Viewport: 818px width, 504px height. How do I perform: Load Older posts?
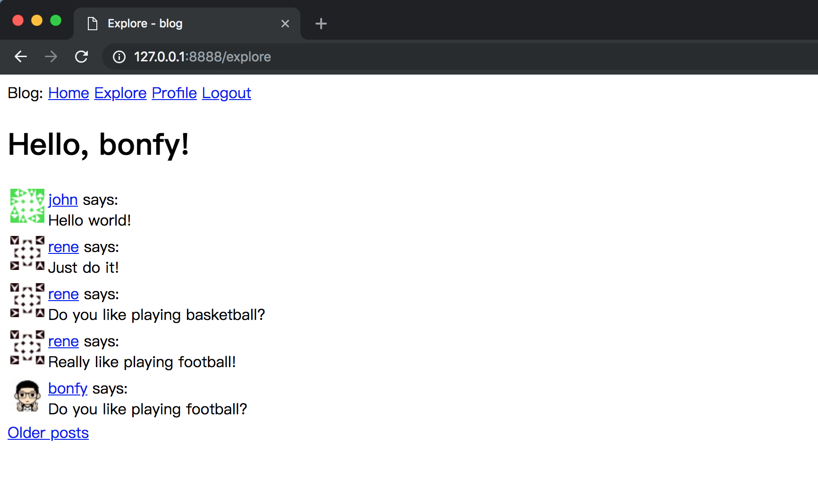point(48,433)
